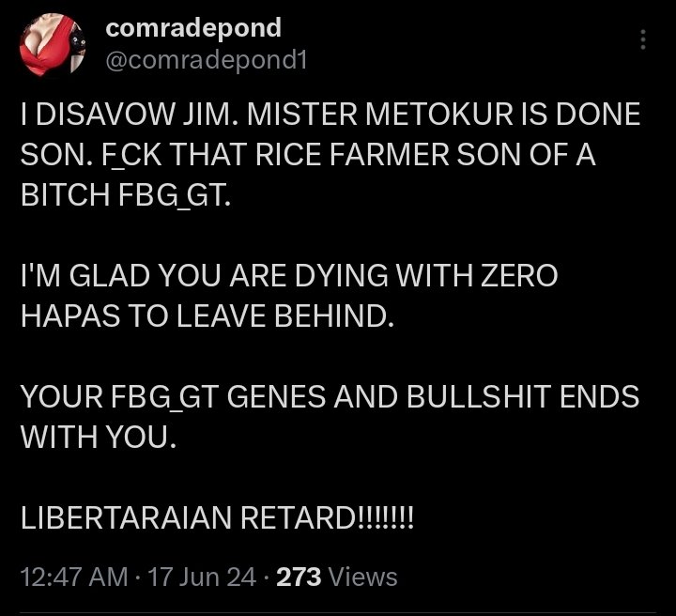
Task: Select the 17 Jun 24 date
Action: click(x=202, y=577)
